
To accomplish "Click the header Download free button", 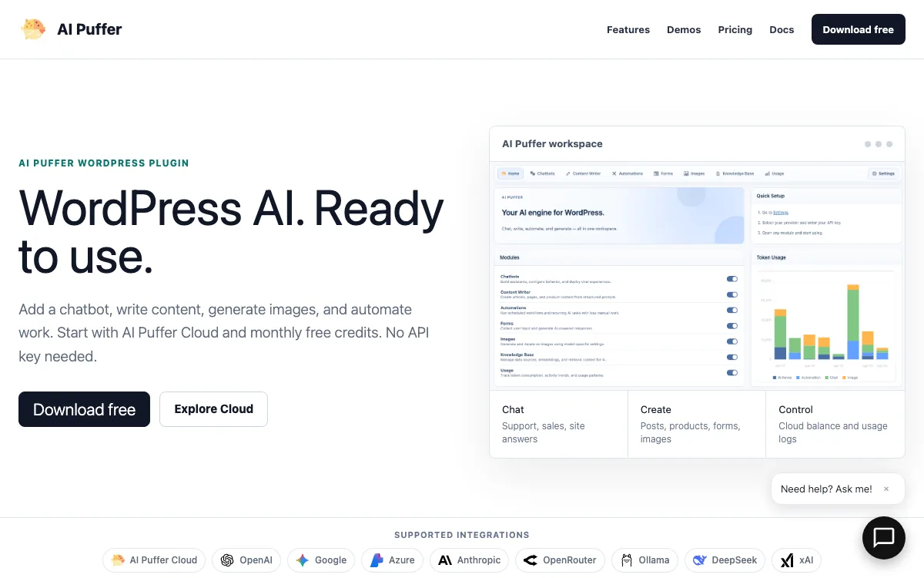I will 858,29.
